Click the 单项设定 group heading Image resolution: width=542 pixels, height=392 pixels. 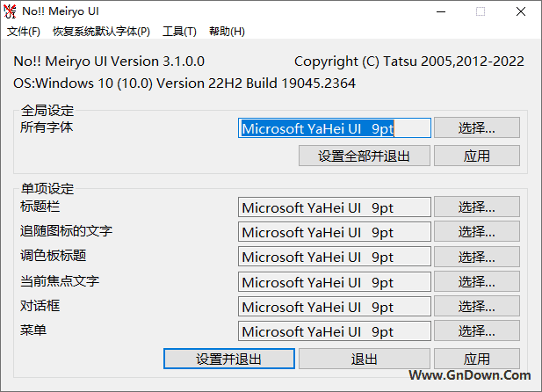(x=47, y=189)
